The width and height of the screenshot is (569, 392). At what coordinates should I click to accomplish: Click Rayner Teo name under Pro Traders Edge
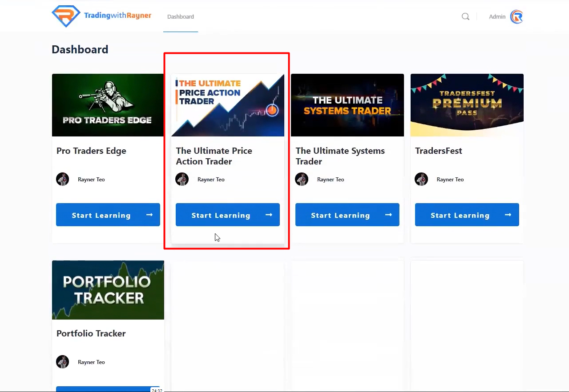pyautogui.click(x=91, y=180)
